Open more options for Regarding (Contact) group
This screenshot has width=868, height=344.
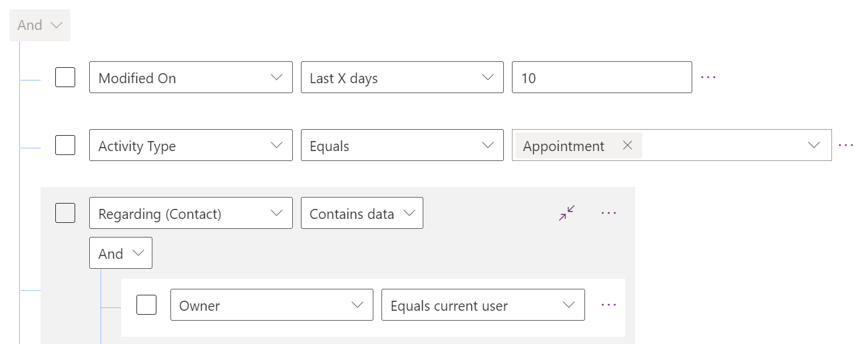pos(609,213)
